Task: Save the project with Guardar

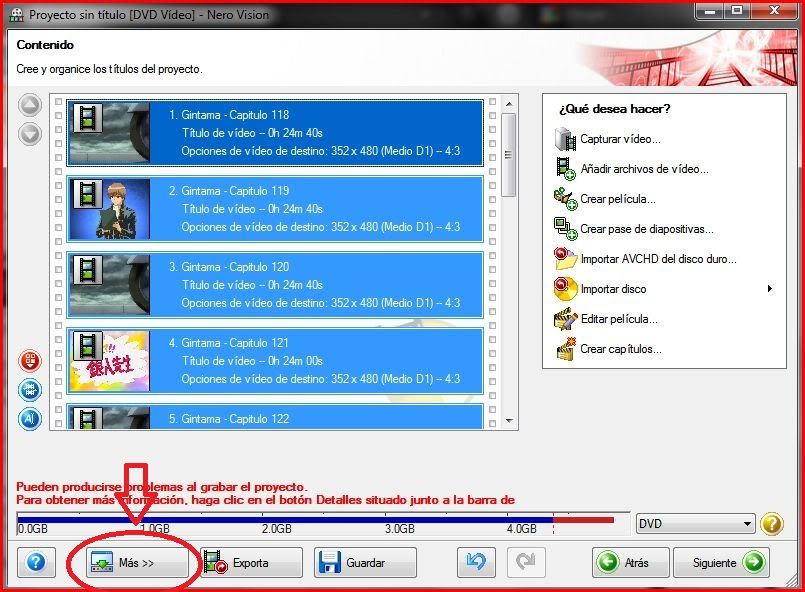Action: tap(365, 563)
